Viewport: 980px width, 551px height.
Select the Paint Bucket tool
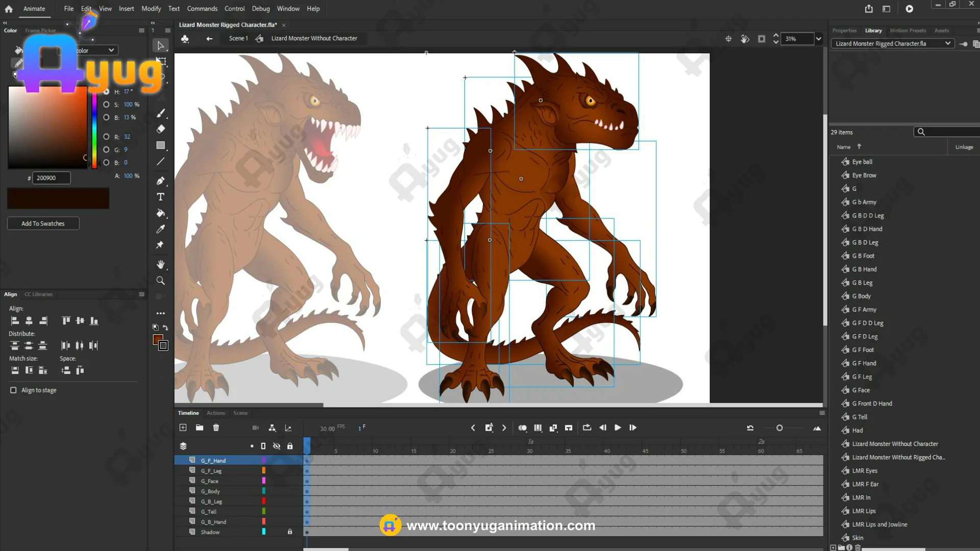[x=160, y=213]
